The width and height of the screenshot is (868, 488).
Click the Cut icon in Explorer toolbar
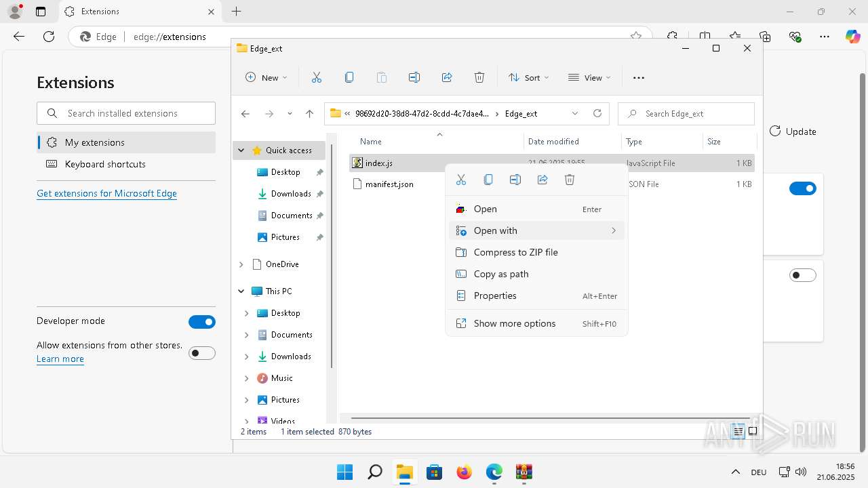317,78
